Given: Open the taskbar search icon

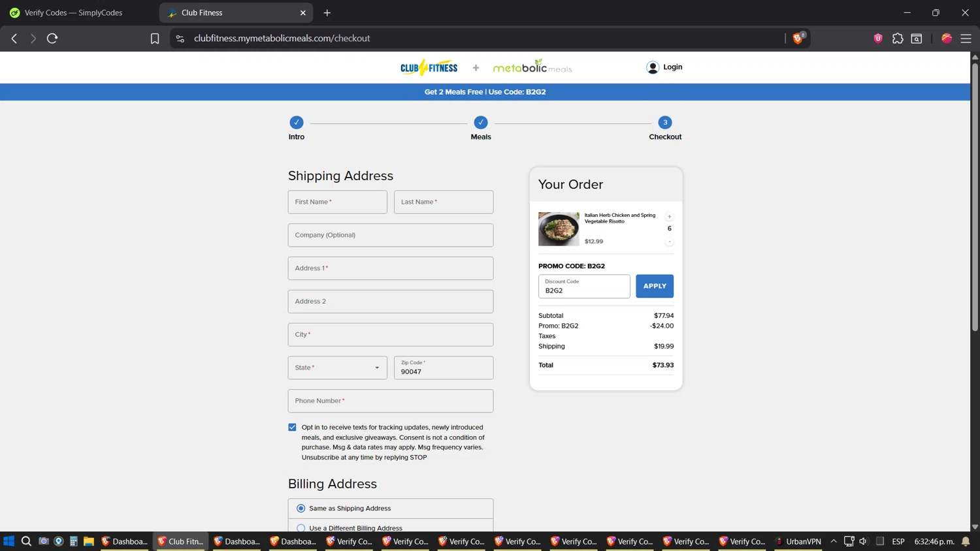Looking at the screenshot, I should (26, 541).
